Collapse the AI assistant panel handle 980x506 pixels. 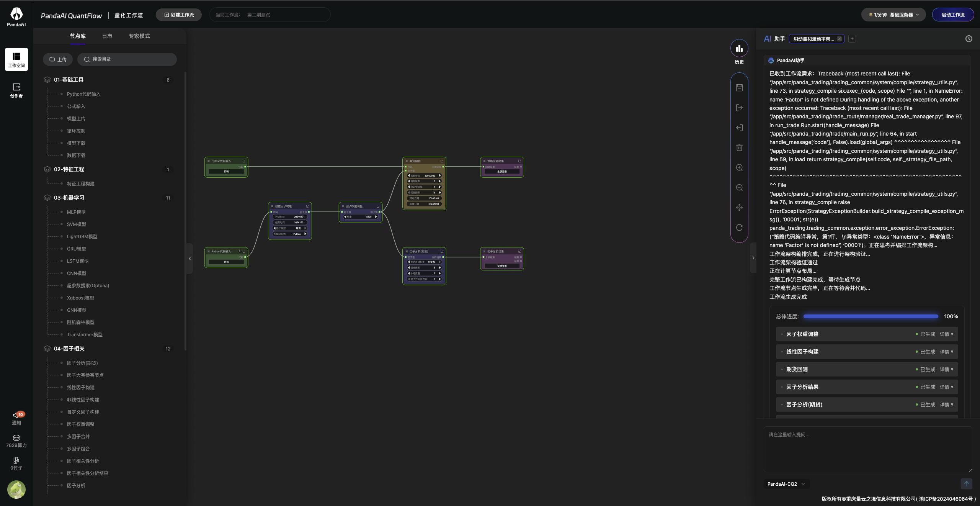pos(753,258)
